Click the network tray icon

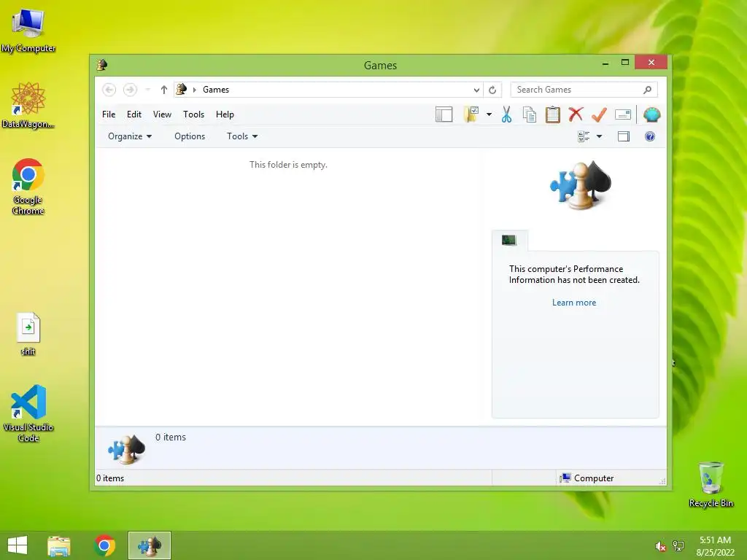(x=678, y=546)
